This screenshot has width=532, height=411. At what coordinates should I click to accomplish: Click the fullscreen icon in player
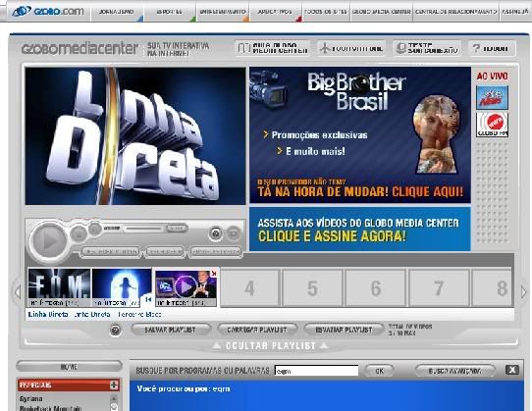point(233,233)
